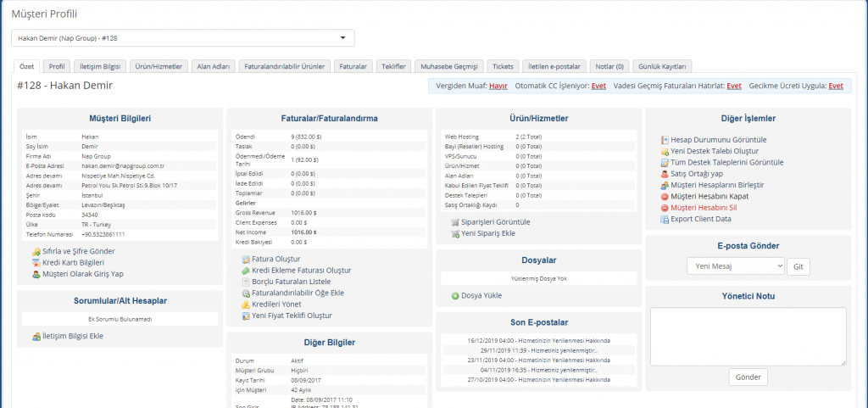The height and width of the screenshot is (408, 868).
Task: Click the phone number +90.5323861111
Action: (103, 235)
